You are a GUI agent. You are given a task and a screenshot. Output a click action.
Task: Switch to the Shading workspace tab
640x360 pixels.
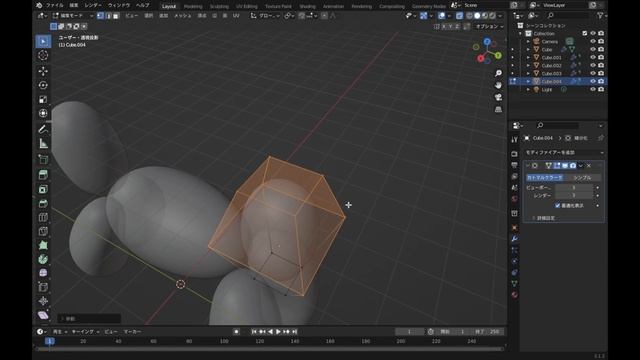point(307,6)
